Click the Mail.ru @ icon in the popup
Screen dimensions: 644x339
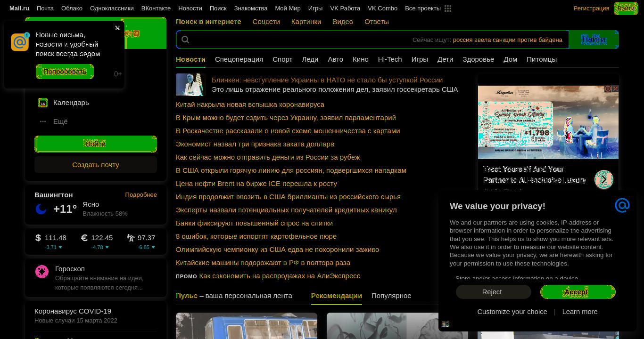pyautogui.click(x=20, y=42)
